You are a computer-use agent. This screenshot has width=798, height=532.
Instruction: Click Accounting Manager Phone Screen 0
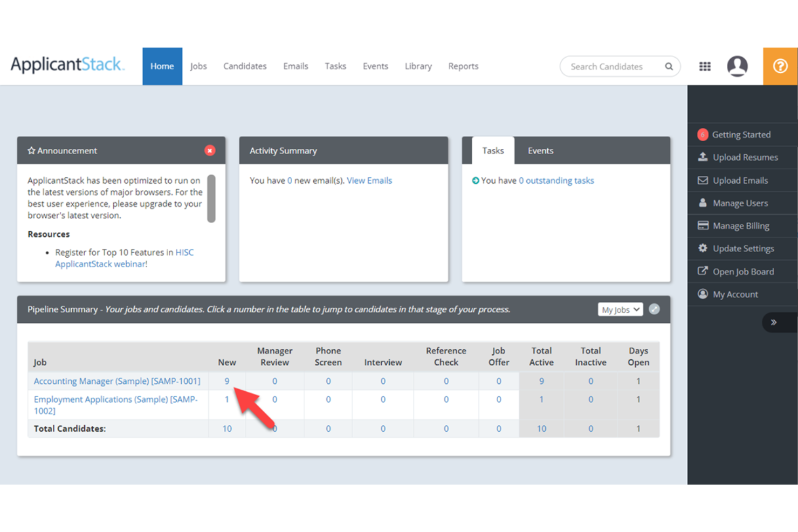(x=328, y=381)
